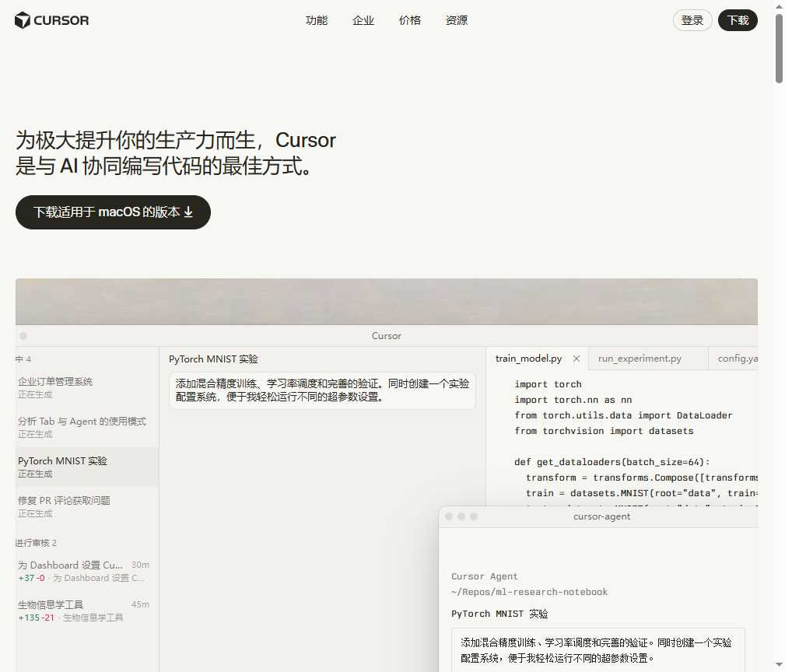Viewport: 785px width, 672px height.
Task: Click the traffic light dots on cursor-agent window
Action: (x=461, y=516)
